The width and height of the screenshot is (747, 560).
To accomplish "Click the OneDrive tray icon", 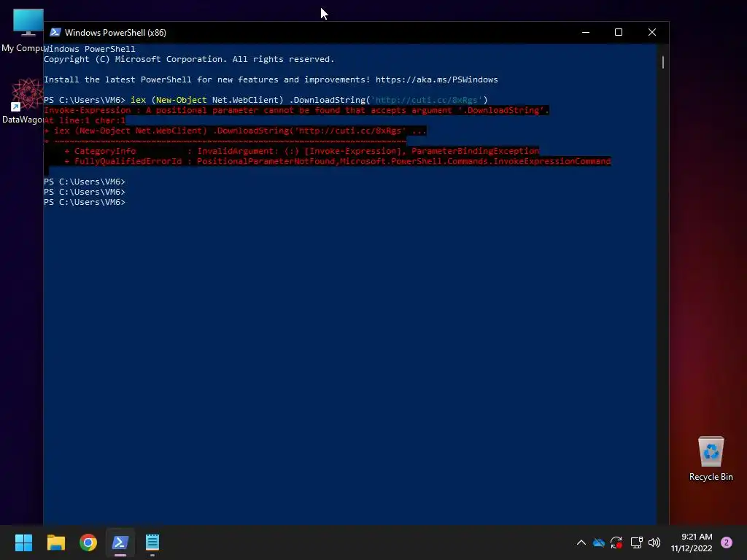I will pyautogui.click(x=599, y=542).
